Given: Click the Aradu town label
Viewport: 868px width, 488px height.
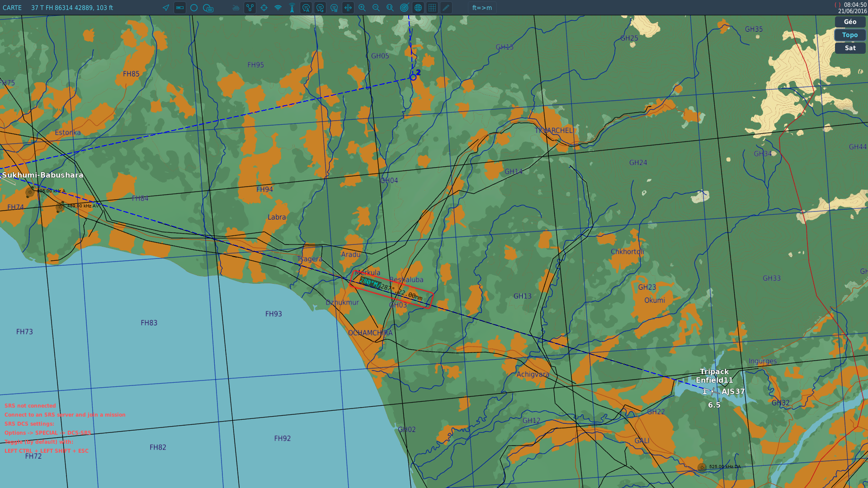Looking at the screenshot, I should click(351, 255).
